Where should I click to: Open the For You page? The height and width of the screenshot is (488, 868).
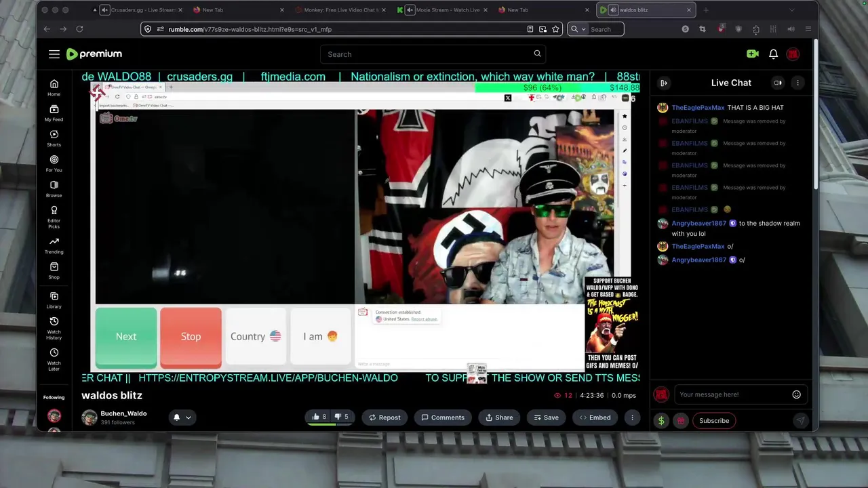tap(54, 163)
